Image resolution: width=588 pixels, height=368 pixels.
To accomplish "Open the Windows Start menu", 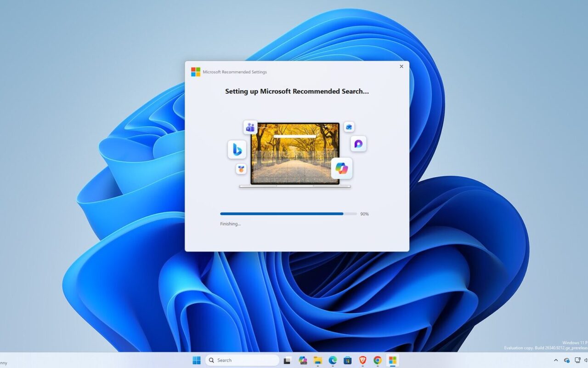I will (x=197, y=360).
